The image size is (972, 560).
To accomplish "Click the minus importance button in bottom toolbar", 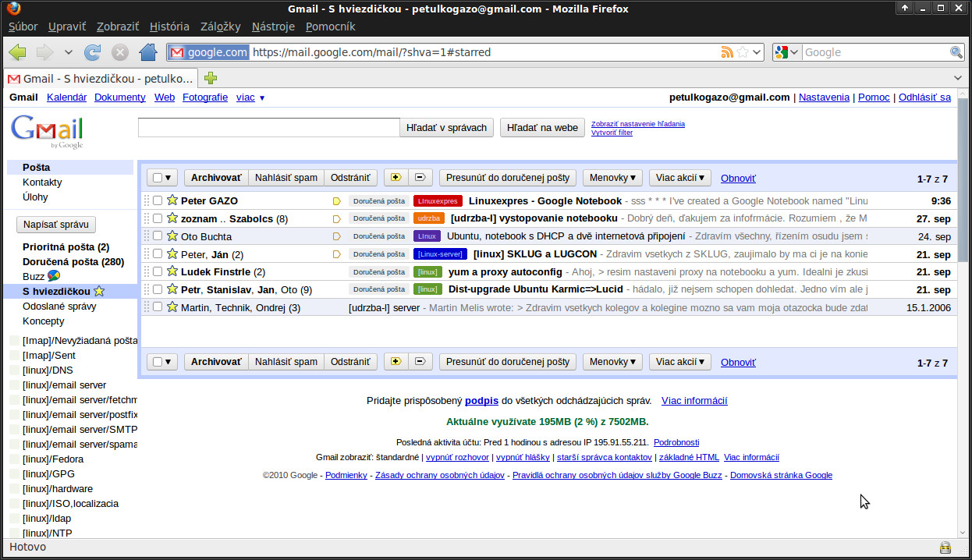I will click(x=420, y=362).
